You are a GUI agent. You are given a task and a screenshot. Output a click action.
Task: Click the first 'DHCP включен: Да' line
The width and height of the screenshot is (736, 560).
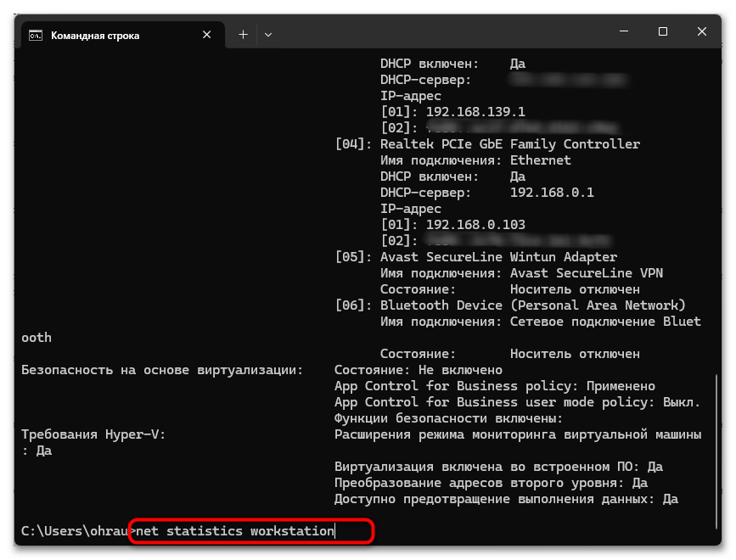[x=453, y=64]
